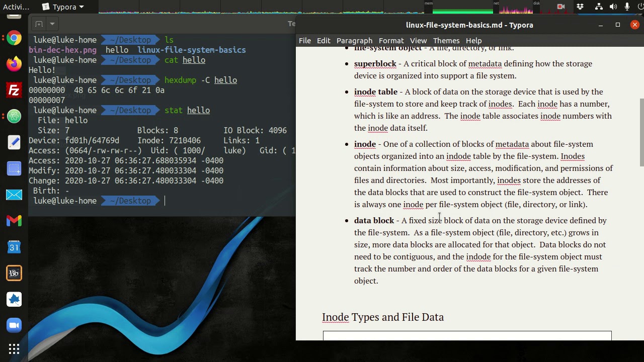Click 'indode' in the data block paragraph
This screenshot has height=362, width=644.
(x=478, y=256)
